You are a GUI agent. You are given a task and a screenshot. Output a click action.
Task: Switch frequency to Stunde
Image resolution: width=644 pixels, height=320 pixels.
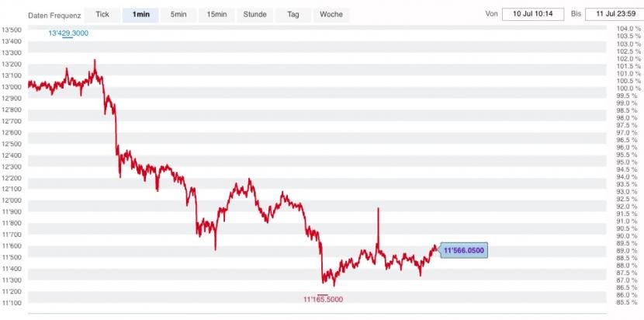pyautogui.click(x=254, y=15)
